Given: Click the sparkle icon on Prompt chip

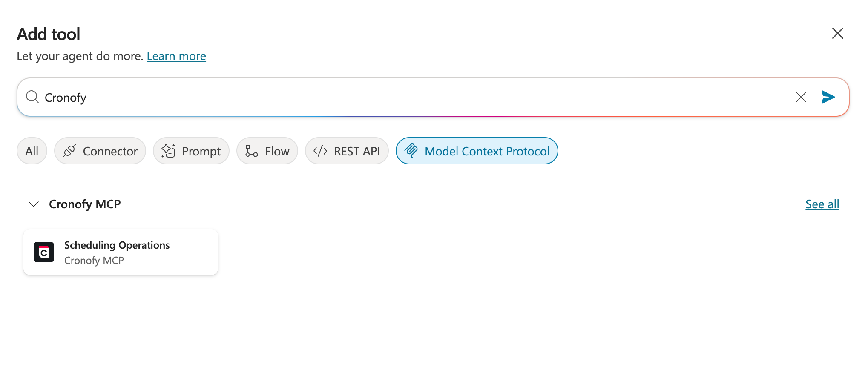Looking at the screenshot, I should click(168, 151).
